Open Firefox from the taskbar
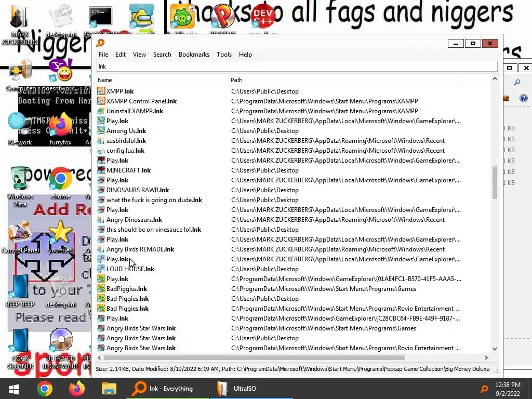Viewport: 532px width, 399px height. click(x=77, y=389)
